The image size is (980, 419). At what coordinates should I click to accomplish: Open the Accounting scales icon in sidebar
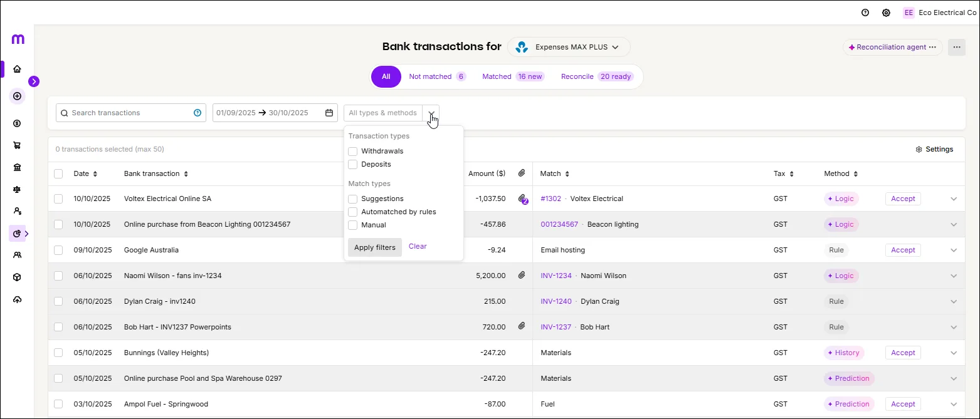pyautogui.click(x=17, y=189)
